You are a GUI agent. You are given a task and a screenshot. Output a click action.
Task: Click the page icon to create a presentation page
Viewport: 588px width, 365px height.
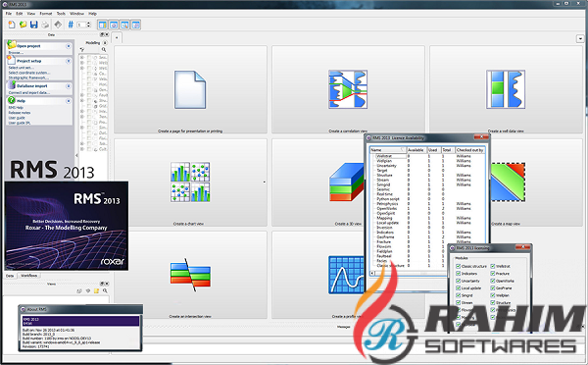(x=190, y=89)
